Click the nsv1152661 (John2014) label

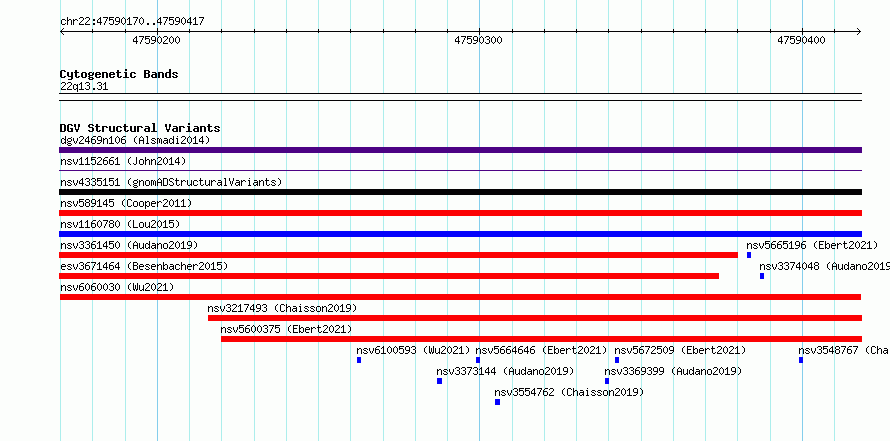[x=123, y=161]
